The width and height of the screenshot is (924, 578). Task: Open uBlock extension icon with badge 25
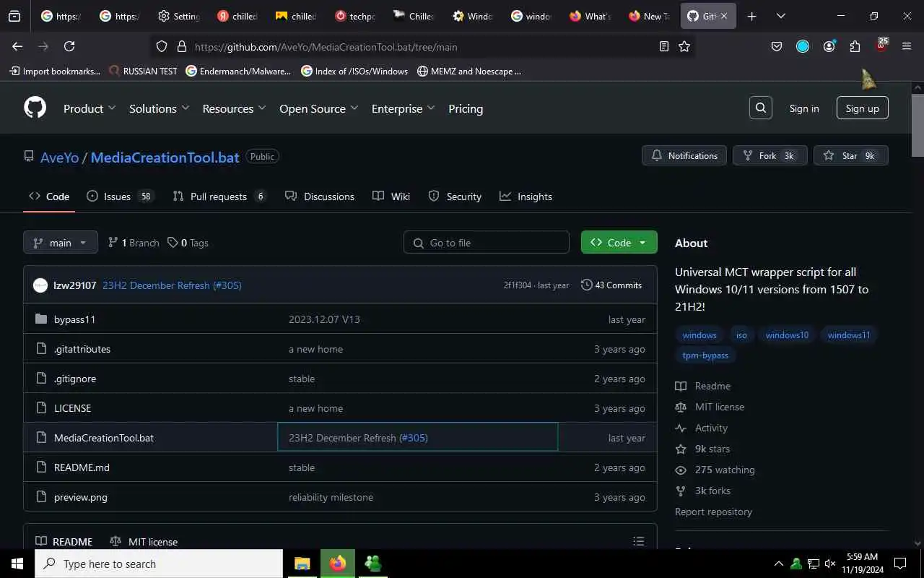(x=881, y=46)
